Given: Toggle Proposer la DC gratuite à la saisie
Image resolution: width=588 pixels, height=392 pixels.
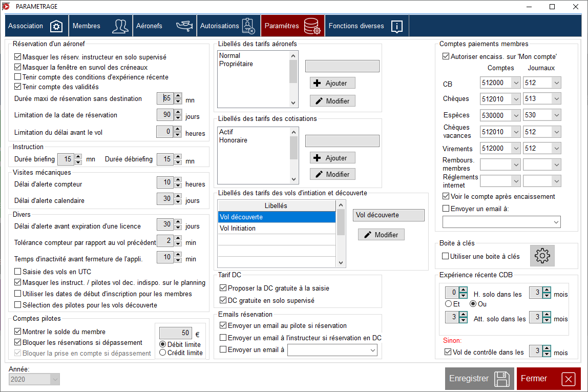Looking at the screenshot, I should [x=223, y=288].
